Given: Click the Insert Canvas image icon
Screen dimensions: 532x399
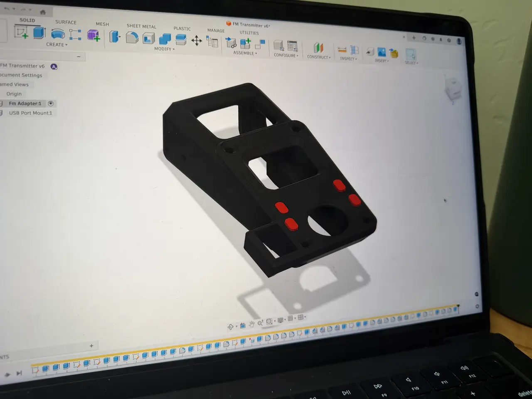Looking at the screenshot, I should pos(382,52).
